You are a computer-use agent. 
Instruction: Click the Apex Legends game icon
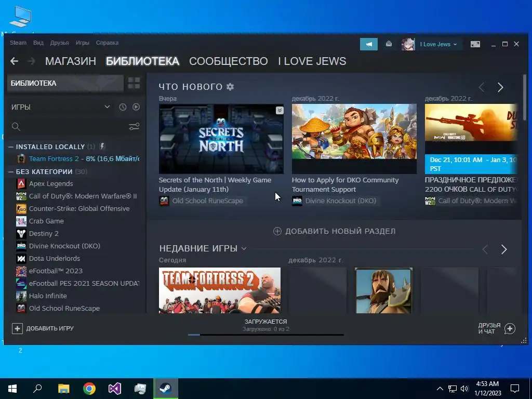click(21, 183)
